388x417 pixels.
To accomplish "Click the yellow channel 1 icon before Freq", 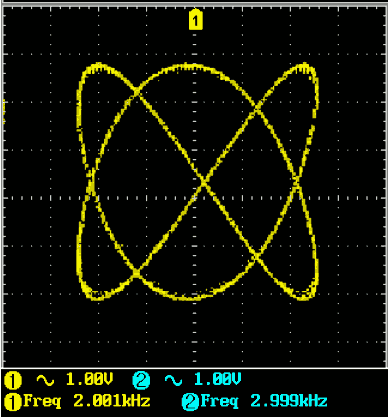I will [x=13, y=402].
